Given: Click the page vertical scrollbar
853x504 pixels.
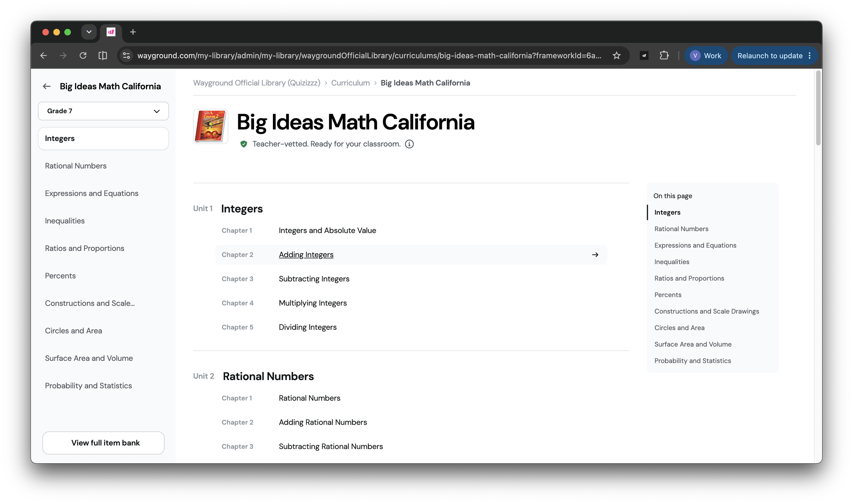Looking at the screenshot, I should (x=818, y=109).
